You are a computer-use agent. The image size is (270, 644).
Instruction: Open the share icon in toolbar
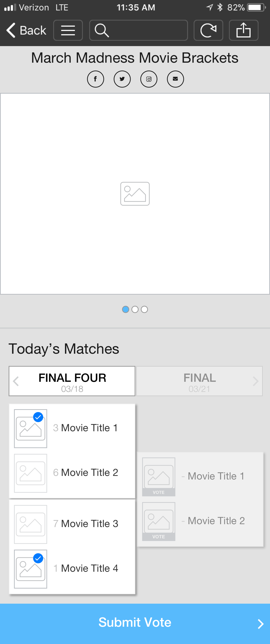(x=244, y=30)
